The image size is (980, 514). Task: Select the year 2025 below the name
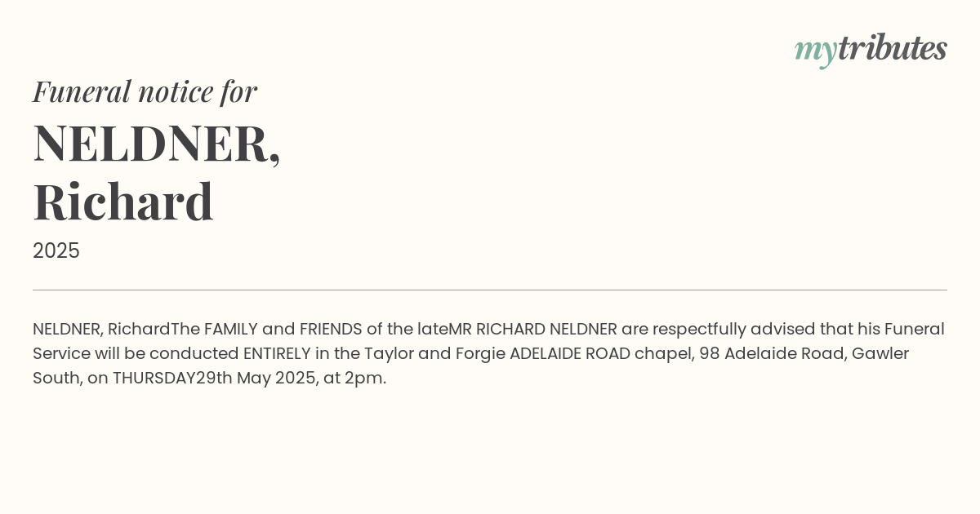56,250
